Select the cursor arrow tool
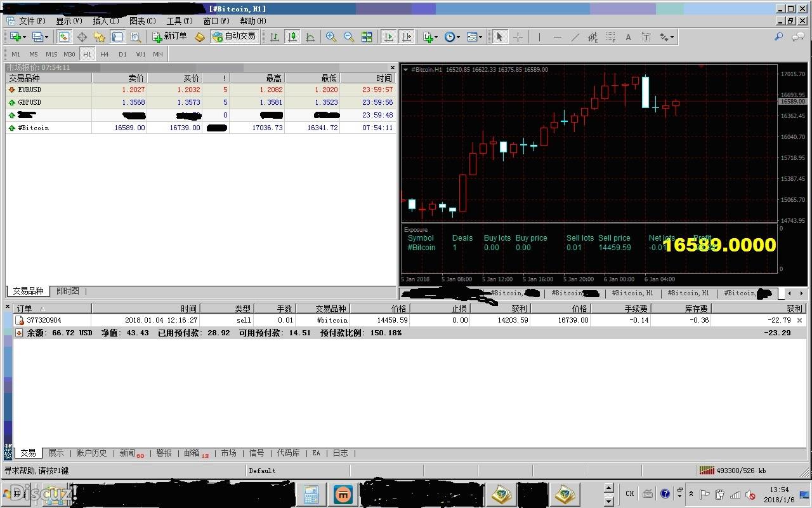 500,37
